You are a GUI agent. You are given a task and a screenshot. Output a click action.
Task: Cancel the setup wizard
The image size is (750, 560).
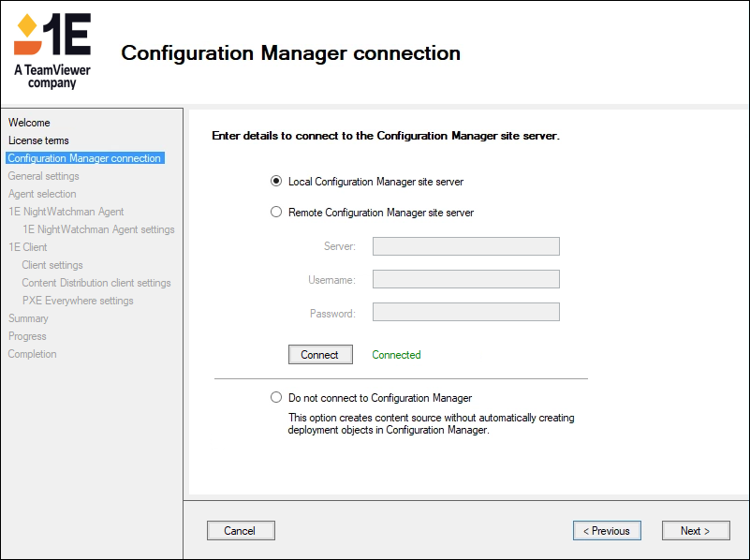tap(241, 531)
